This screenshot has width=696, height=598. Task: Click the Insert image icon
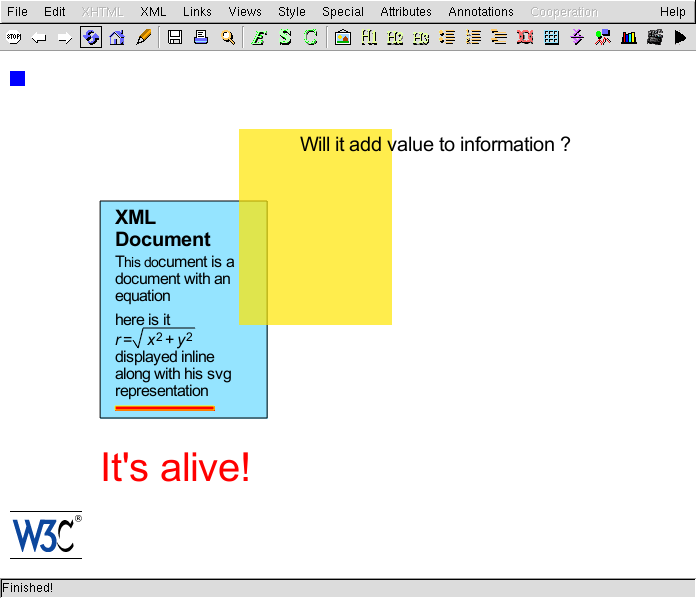click(x=343, y=38)
